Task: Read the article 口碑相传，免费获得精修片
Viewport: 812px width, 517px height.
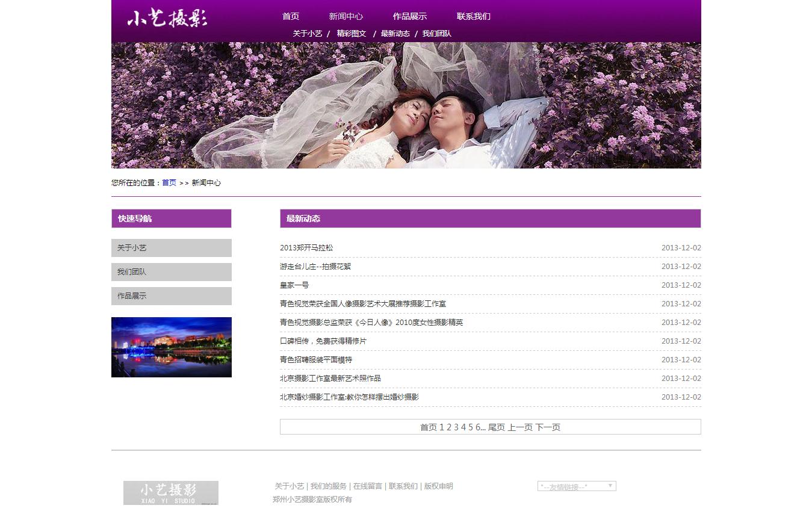Action: (323, 341)
